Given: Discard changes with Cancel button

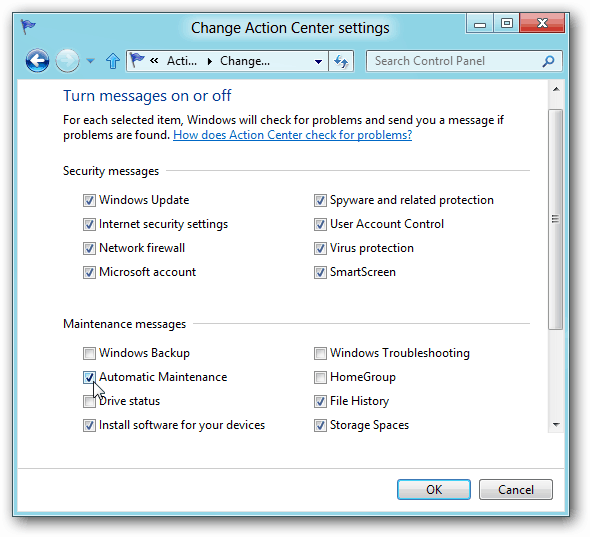Looking at the screenshot, I should tap(515, 490).
